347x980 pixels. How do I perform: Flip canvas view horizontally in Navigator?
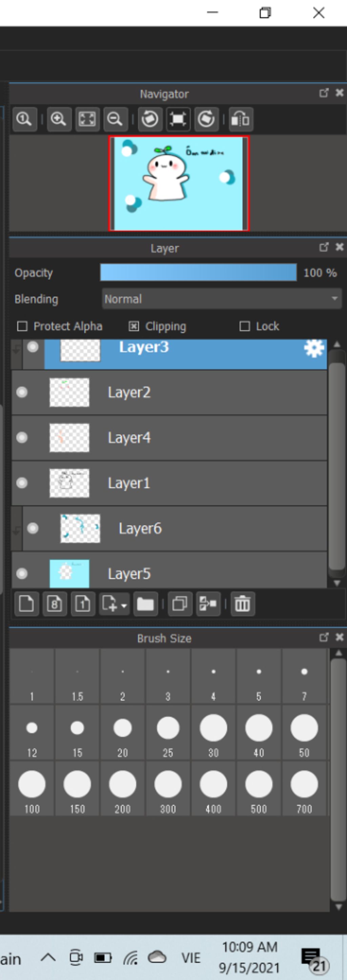[x=240, y=119]
